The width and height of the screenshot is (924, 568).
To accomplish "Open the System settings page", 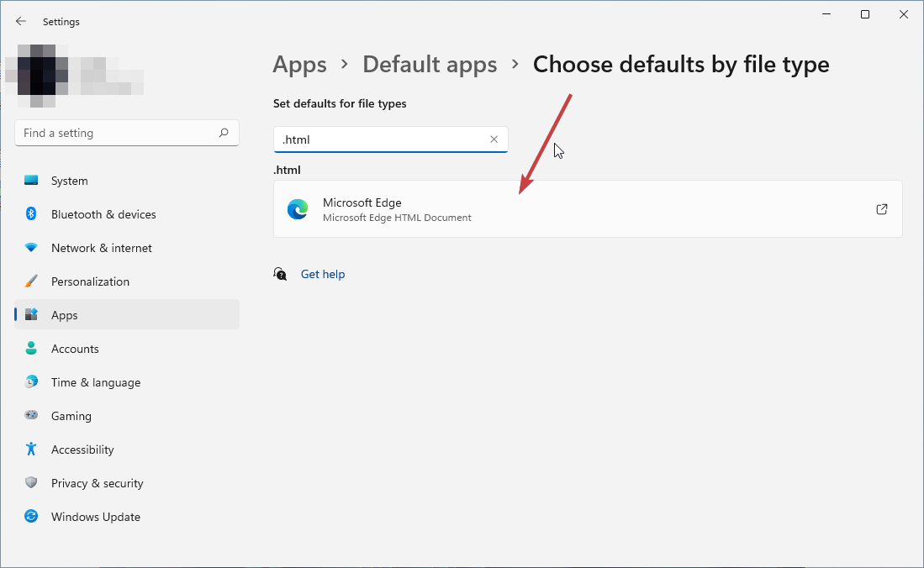I will tap(69, 181).
